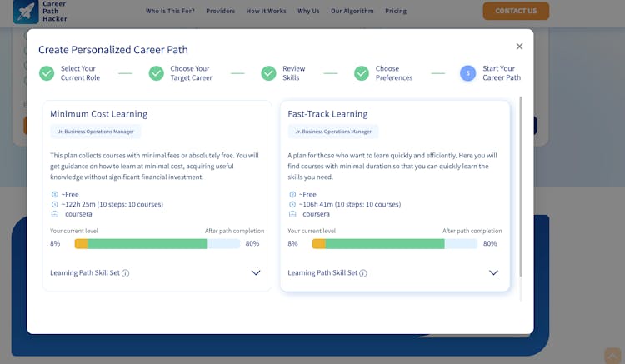Expand Minimum Cost Learning Path Skill Set
This screenshot has height=364, width=625.
(255, 272)
